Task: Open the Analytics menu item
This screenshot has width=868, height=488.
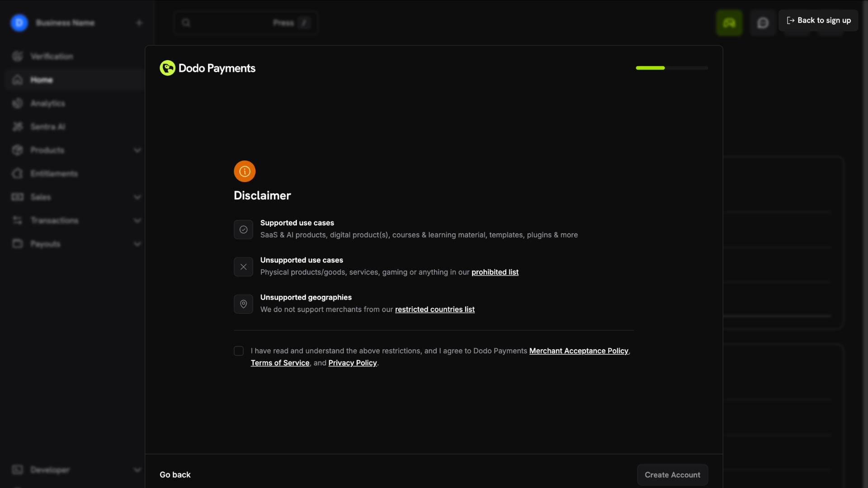Action: click(75, 103)
